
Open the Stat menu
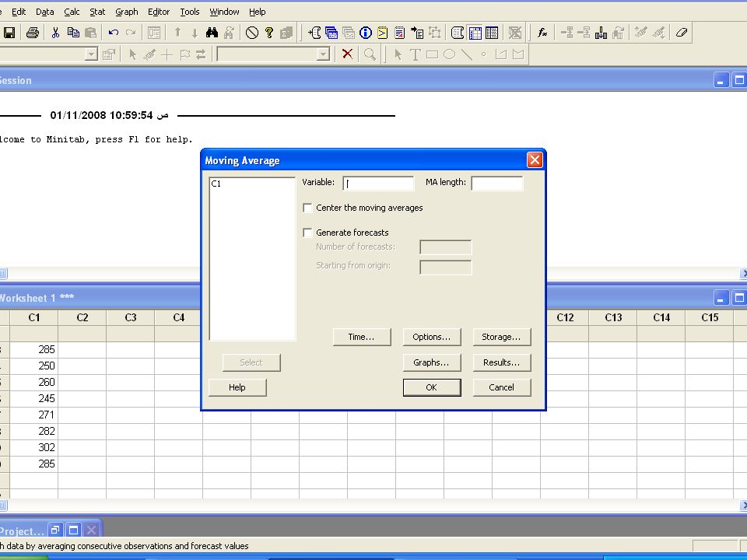point(97,12)
